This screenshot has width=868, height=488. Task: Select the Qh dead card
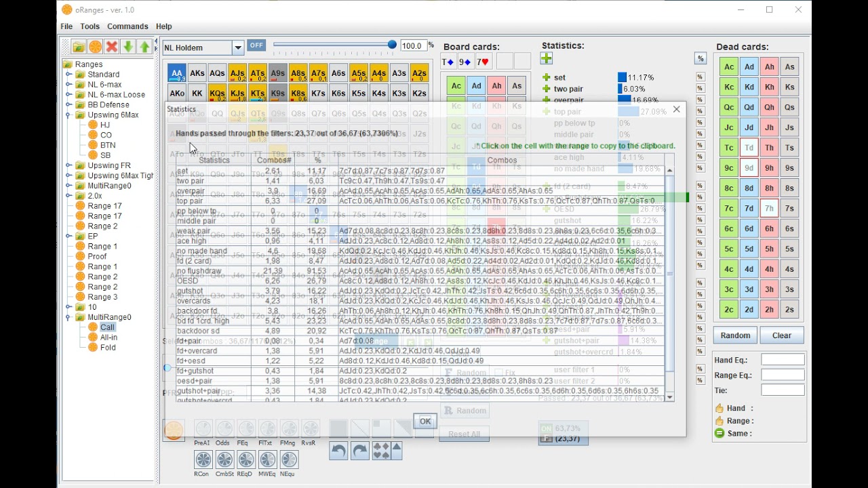[770, 107]
